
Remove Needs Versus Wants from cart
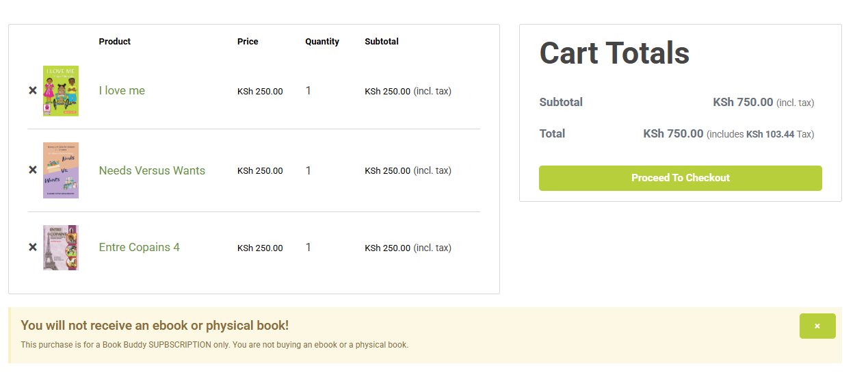click(33, 170)
